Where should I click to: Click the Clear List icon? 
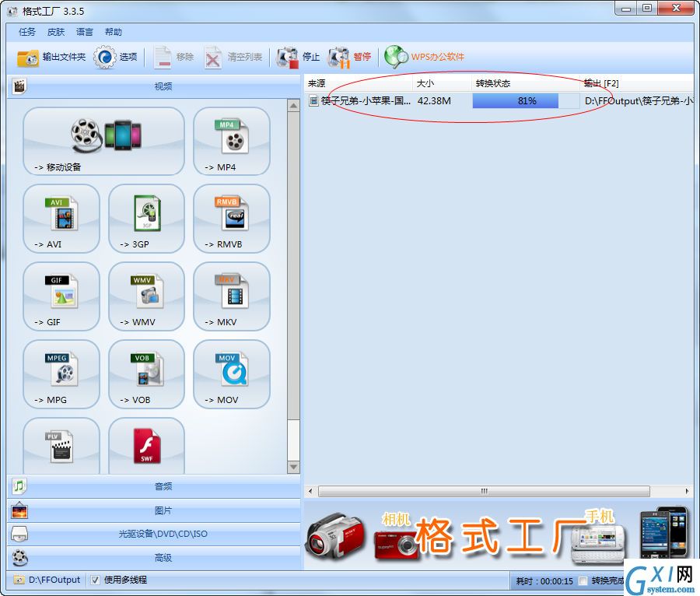pos(213,58)
